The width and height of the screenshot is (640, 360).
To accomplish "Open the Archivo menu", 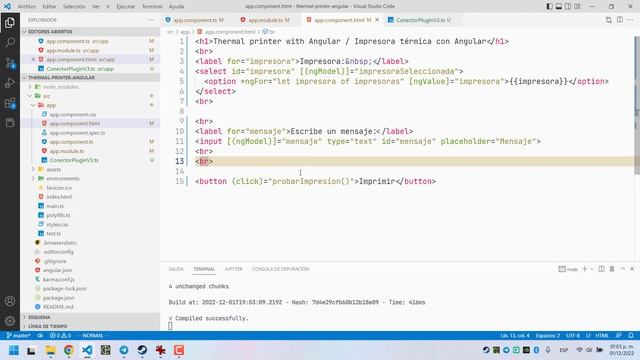I will coord(27,7).
